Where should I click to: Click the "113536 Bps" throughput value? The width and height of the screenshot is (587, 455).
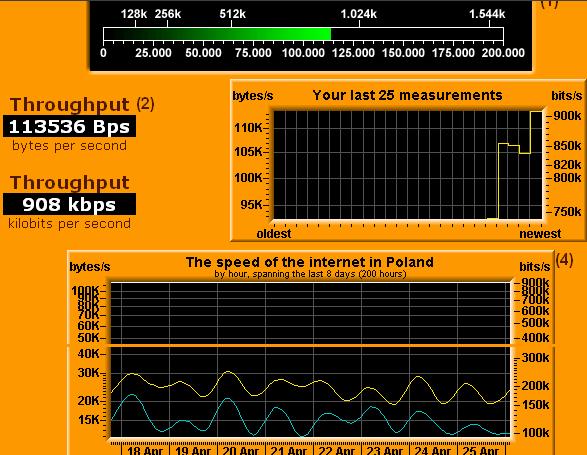[x=69, y=127]
